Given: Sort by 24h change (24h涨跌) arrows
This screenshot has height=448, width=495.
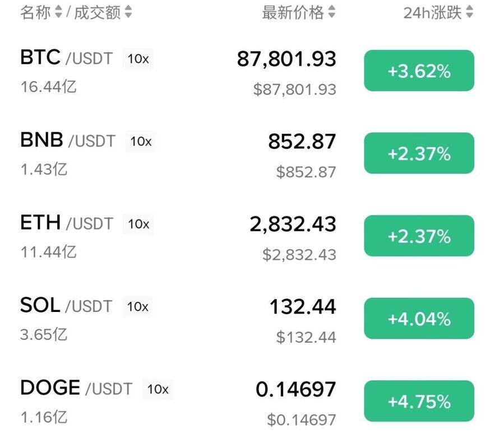Looking at the screenshot, I should click(x=469, y=12).
